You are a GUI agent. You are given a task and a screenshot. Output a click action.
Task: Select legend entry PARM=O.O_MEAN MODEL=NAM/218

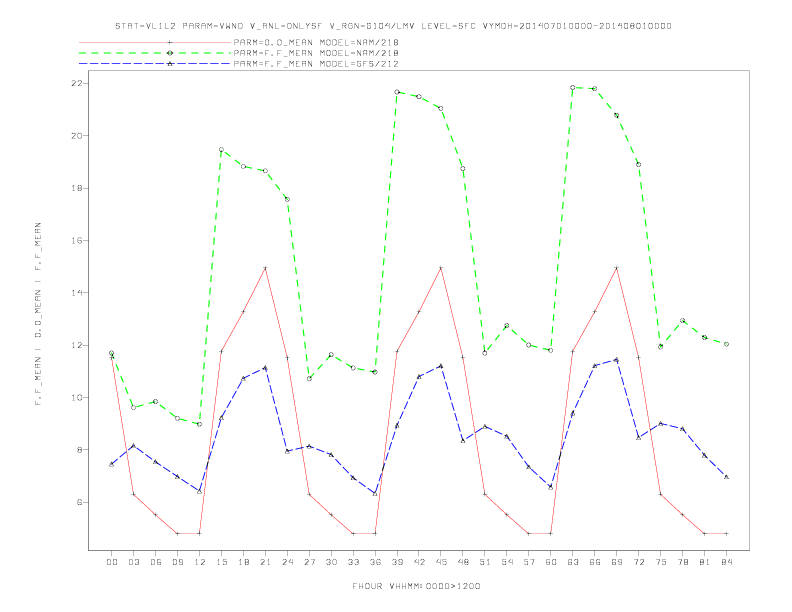316,42
